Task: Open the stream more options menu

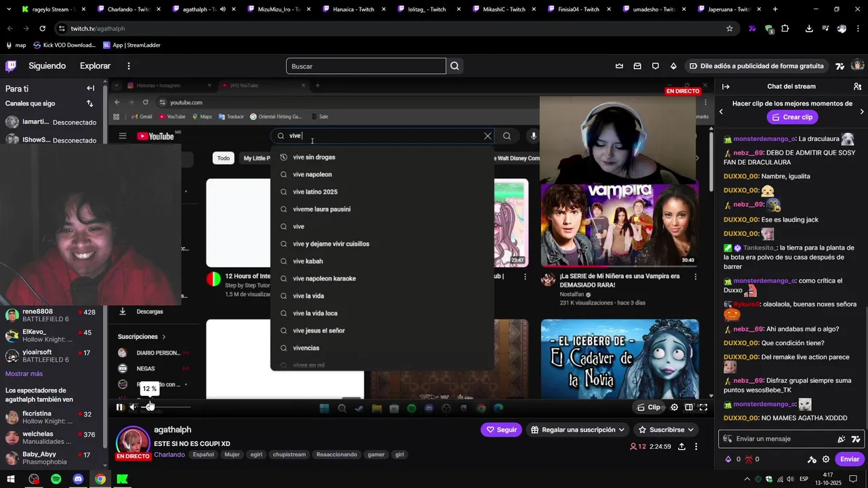Action: pyautogui.click(x=696, y=447)
